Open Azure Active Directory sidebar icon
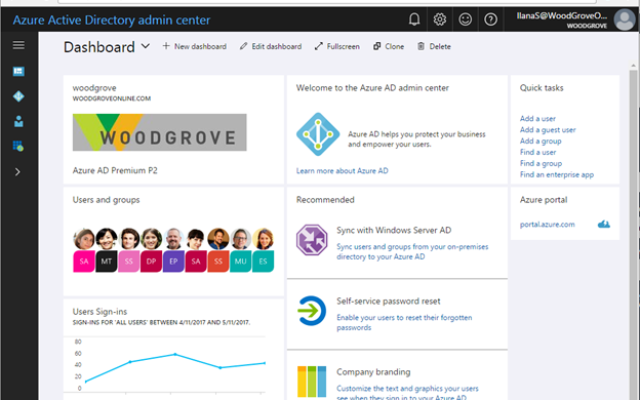The width and height of the screenshot is (640, 400). (x=18, y=96)
